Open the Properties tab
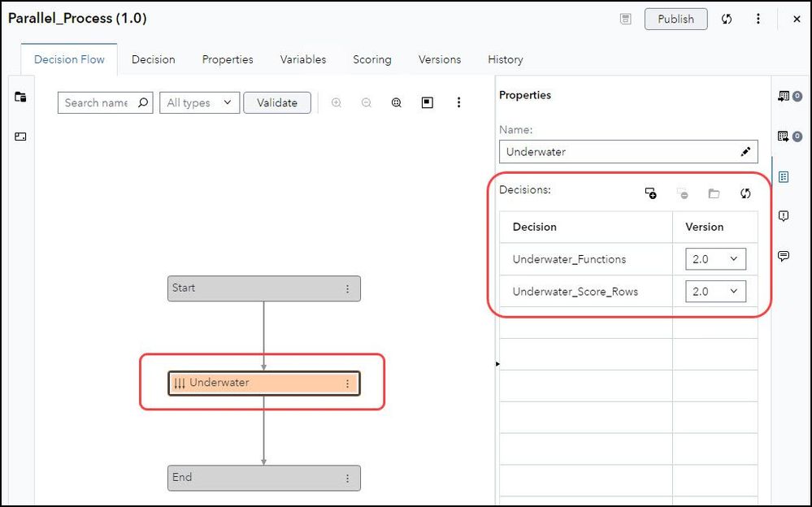Image resolution: width=812 pixels, height=507 pixels. [x=228, y=59]
